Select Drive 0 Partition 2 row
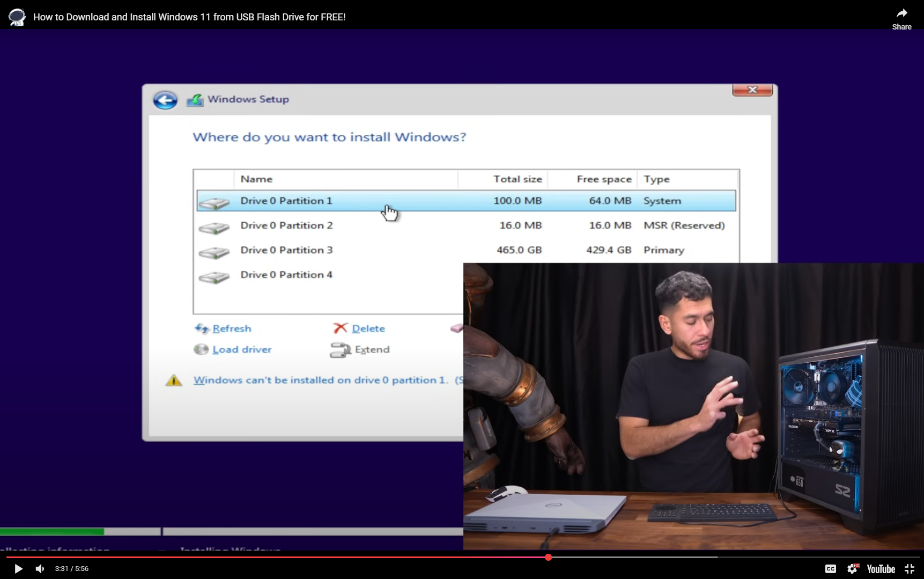 466,225
